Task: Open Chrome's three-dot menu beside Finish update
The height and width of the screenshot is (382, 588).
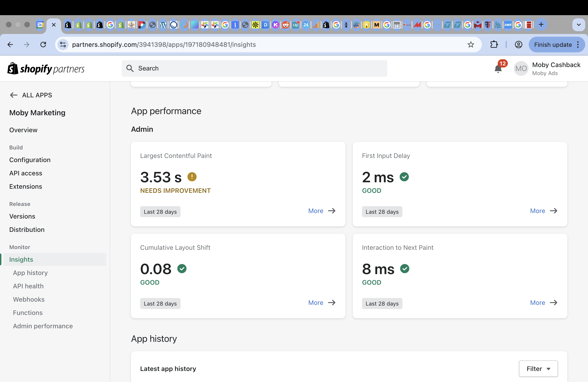Action: (x=578, y=45)
